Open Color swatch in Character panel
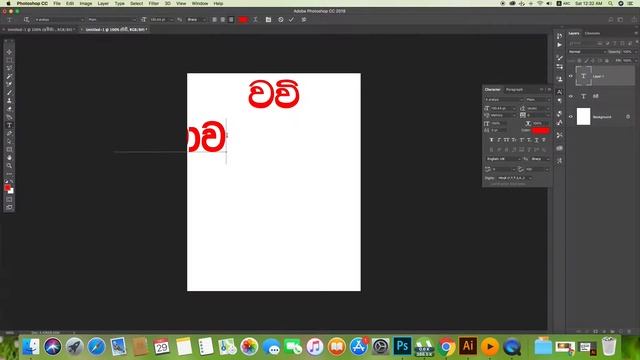The image size is (640, 360). [540, 130]
